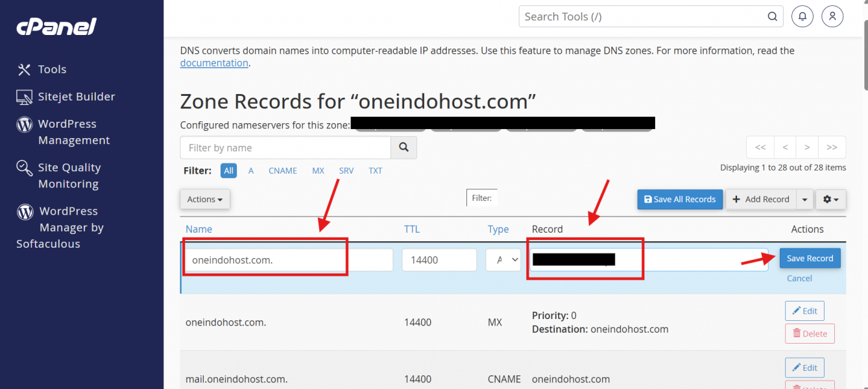Filter records by MX type

(x=318, y=171)
